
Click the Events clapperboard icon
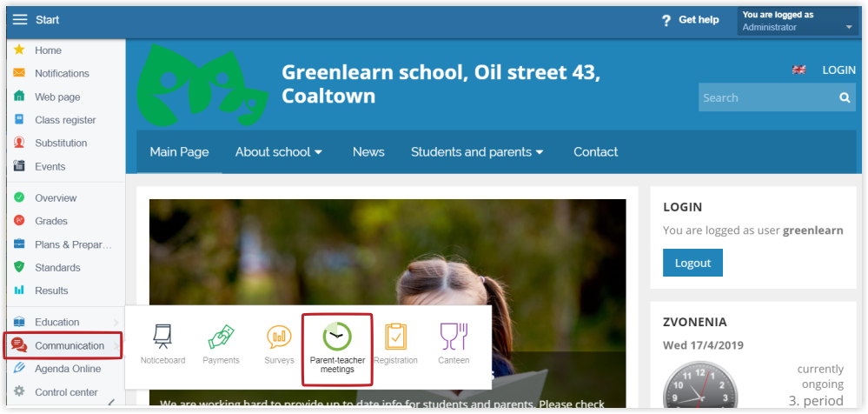(19, 166)
